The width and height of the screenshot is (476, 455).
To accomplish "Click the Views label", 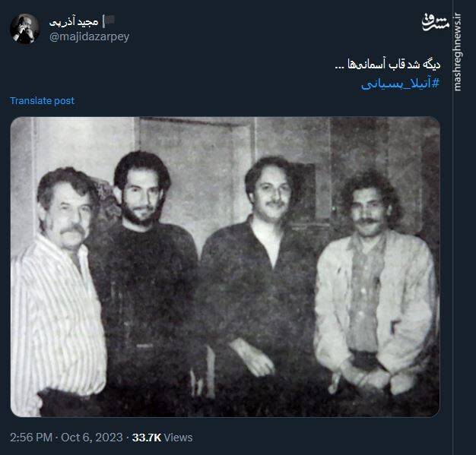I will (178, 438).
